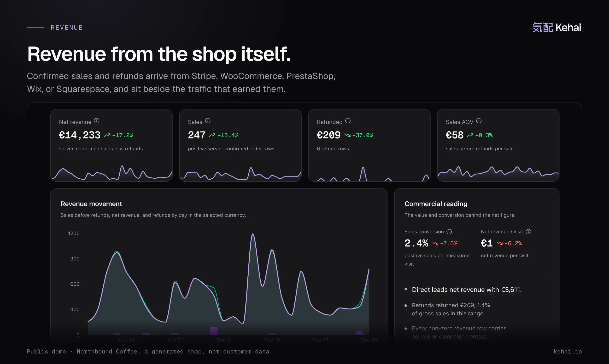Click the Net revenue / visit info icon
Viewport: 609px width, 364px height.
(x=528, y=232)
